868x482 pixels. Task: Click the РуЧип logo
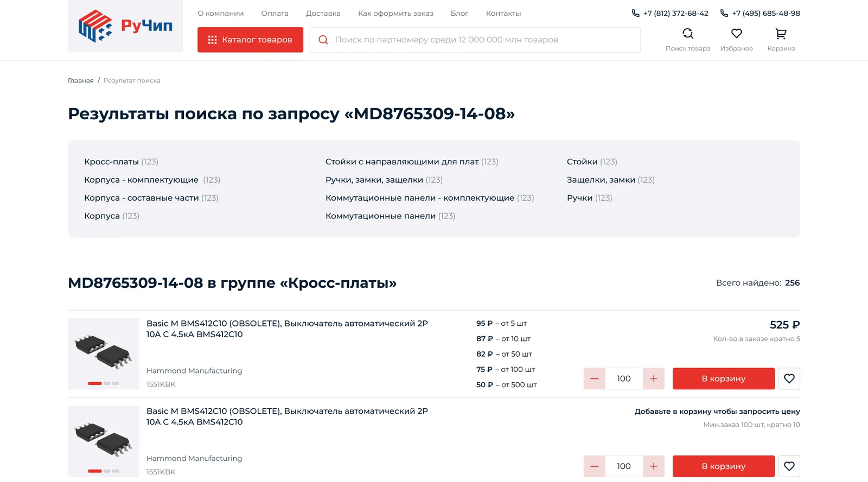[125, 26]
